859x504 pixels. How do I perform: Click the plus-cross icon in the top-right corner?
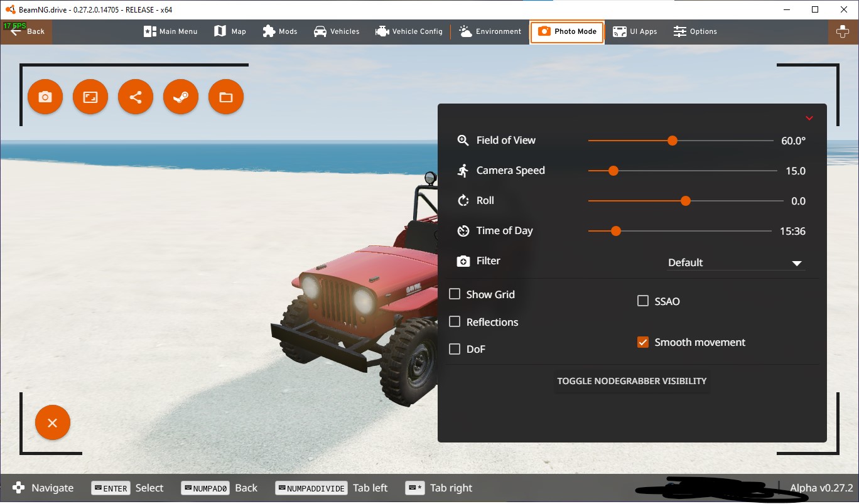[843, 31]
